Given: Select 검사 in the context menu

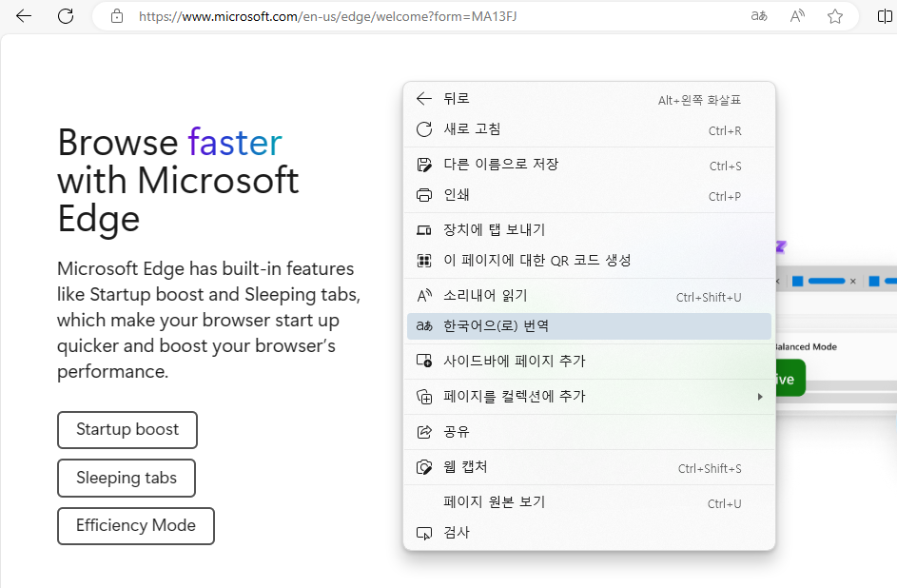Looking at the screenshot, I should coord(589,533).
